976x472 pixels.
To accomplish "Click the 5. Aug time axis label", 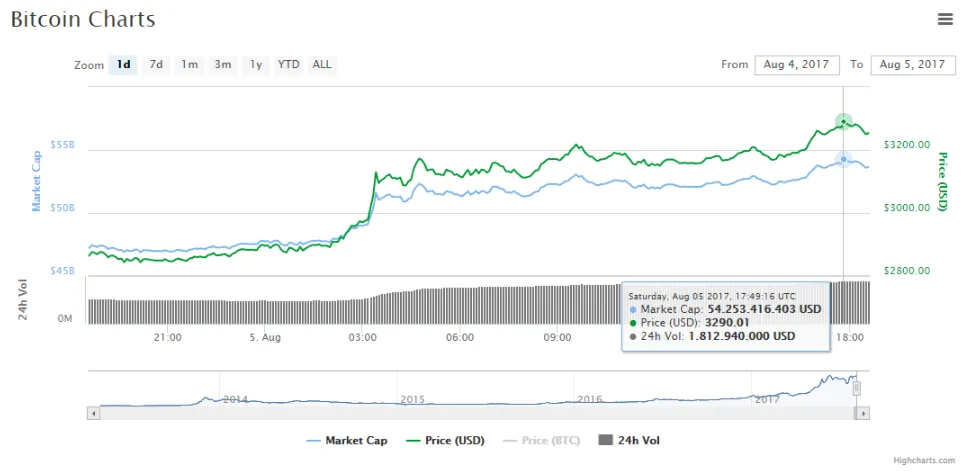I will pos(265,337).
